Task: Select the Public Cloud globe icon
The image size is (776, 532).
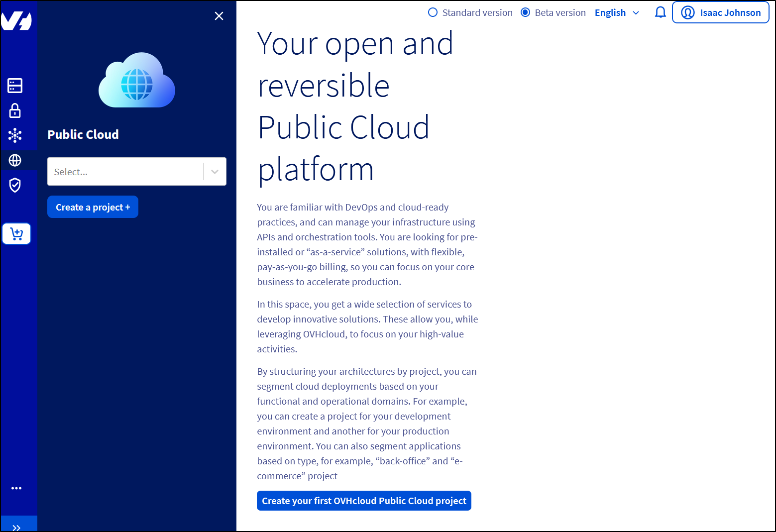Action: tap(15, 160)
